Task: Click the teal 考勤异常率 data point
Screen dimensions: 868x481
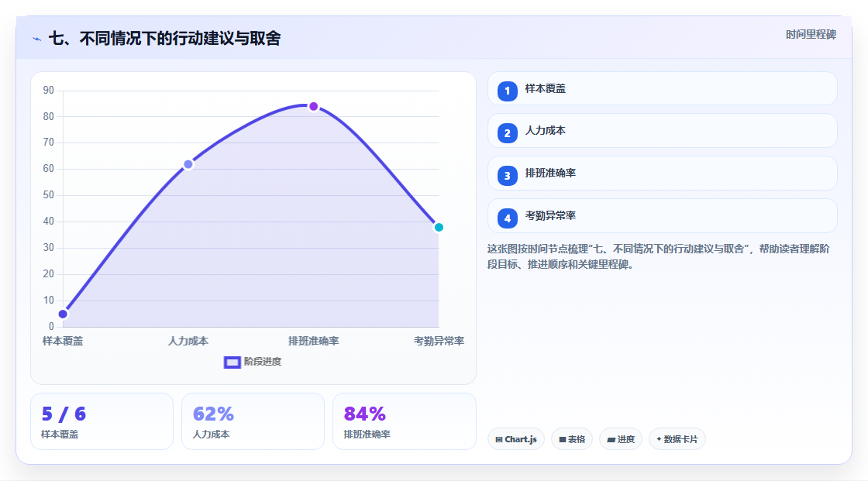Action: click(439, 227)
